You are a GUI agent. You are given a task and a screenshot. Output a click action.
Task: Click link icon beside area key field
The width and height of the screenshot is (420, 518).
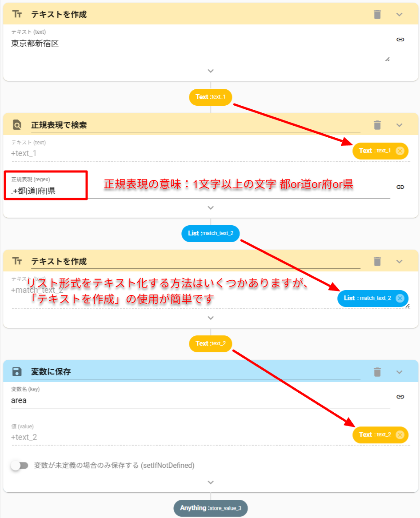click(400, 396)
